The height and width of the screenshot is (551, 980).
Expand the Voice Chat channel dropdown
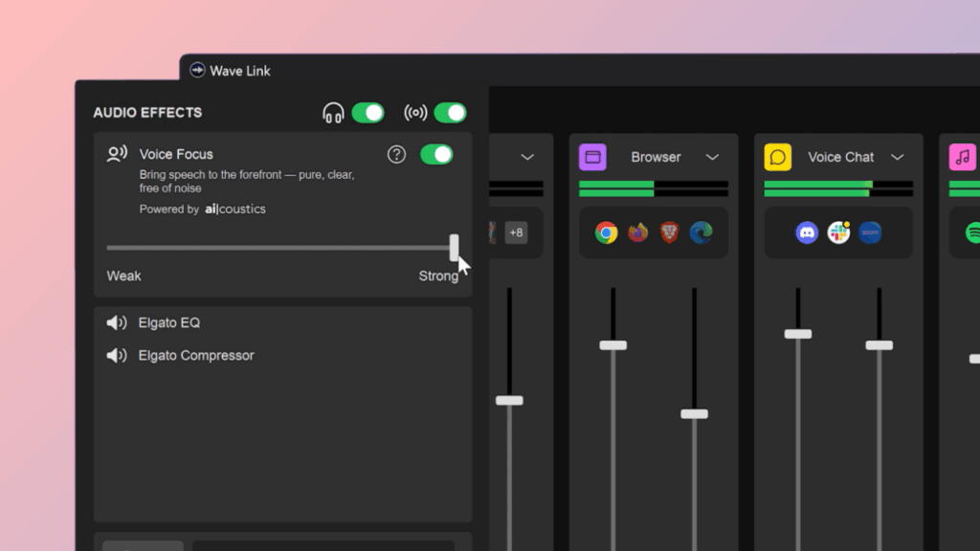[x=899, y=156]
